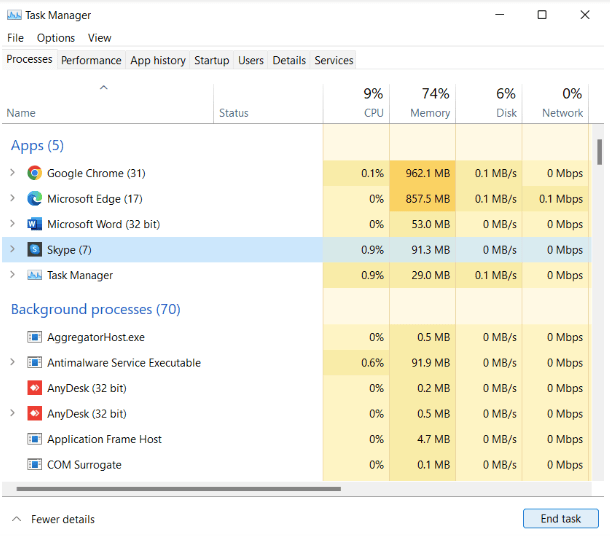Expand the Google Chrome process group
This screenshot has height=536, width=610.
tap(12, 172)
